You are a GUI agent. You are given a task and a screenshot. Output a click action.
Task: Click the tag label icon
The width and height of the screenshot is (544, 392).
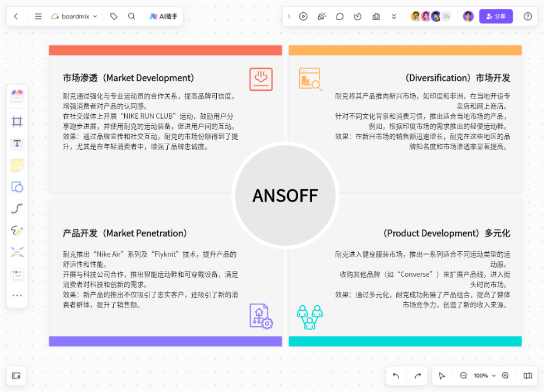114,16
